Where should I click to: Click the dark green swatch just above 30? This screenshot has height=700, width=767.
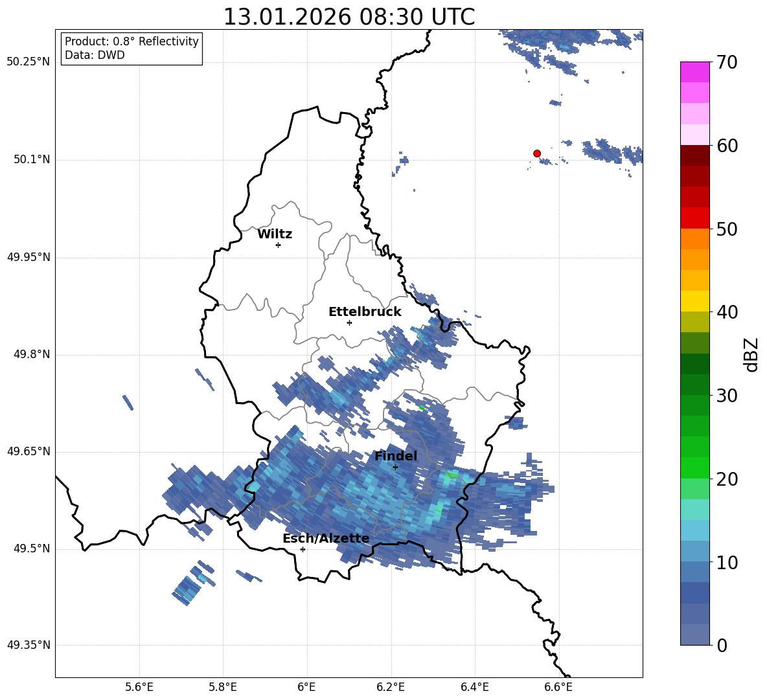[694, 385]
